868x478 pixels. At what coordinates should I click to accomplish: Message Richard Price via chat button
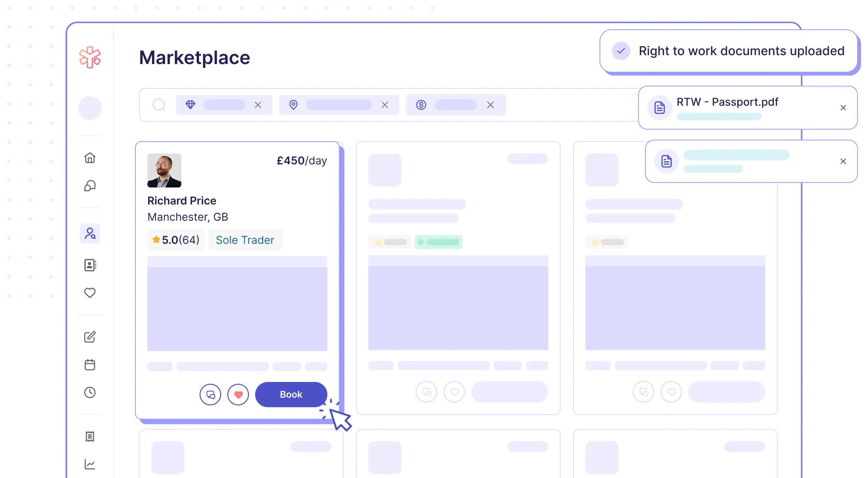210,394
